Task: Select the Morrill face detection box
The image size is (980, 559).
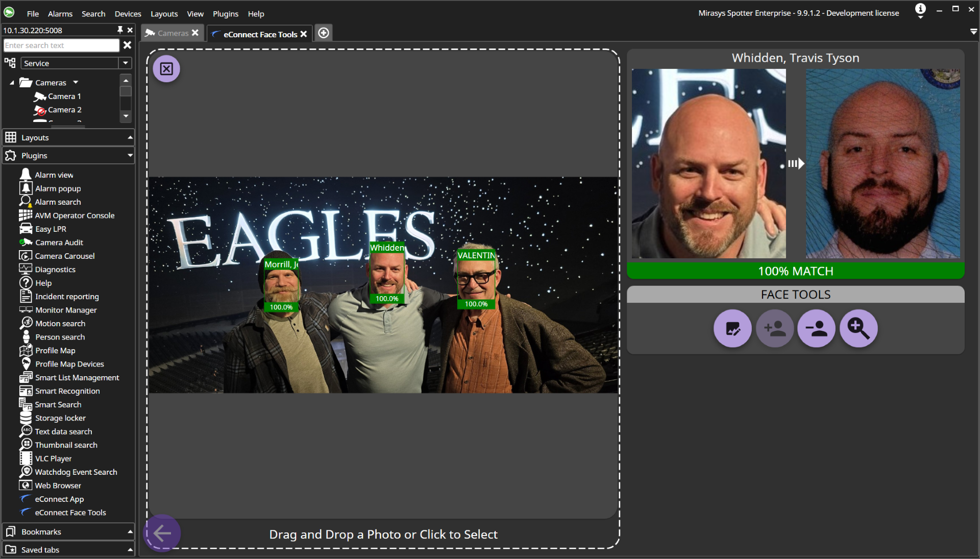Action: pyautogui.click(x=281, y=285)
